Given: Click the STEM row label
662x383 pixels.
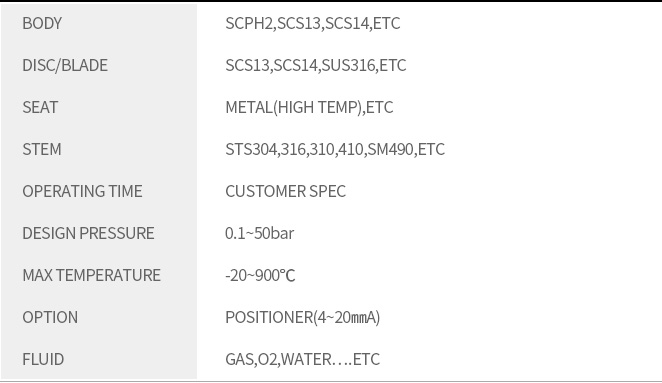Looking at the screenshot, I should click(x=42, y=149).
